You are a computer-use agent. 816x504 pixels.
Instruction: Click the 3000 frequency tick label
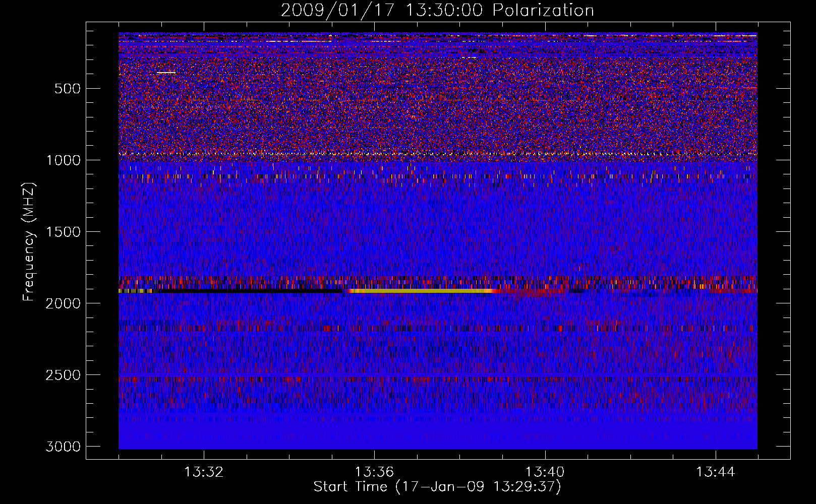(x=63, y=447)
